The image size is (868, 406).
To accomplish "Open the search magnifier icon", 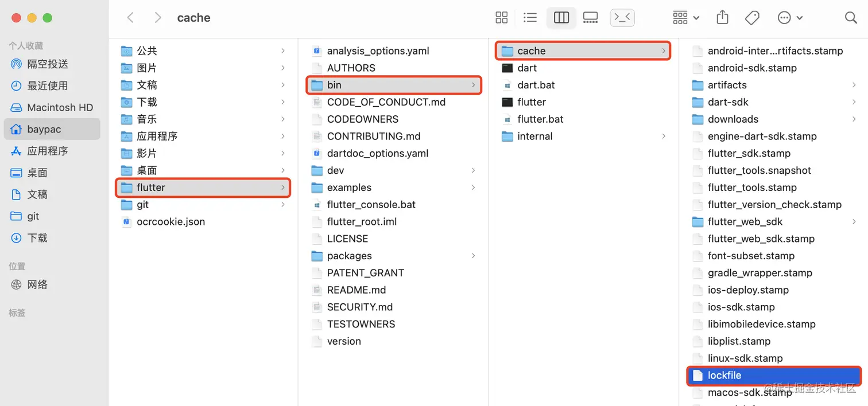I will [851, 18].
